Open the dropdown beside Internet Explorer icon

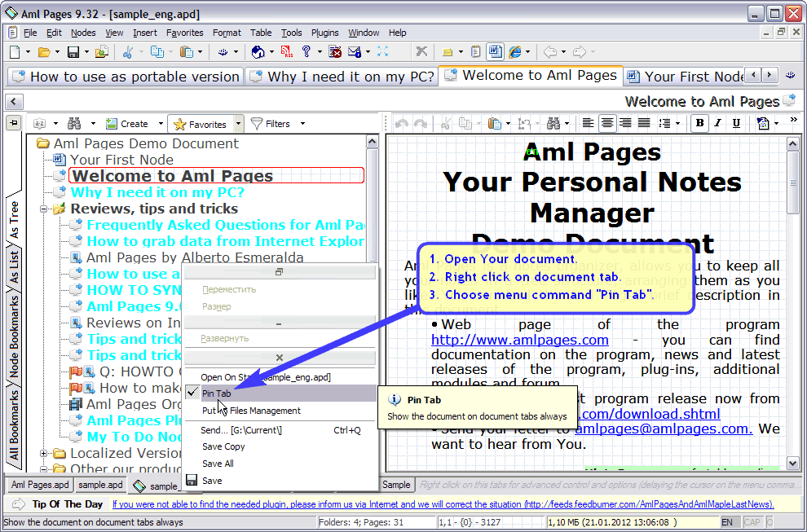(x=527, y=51)
